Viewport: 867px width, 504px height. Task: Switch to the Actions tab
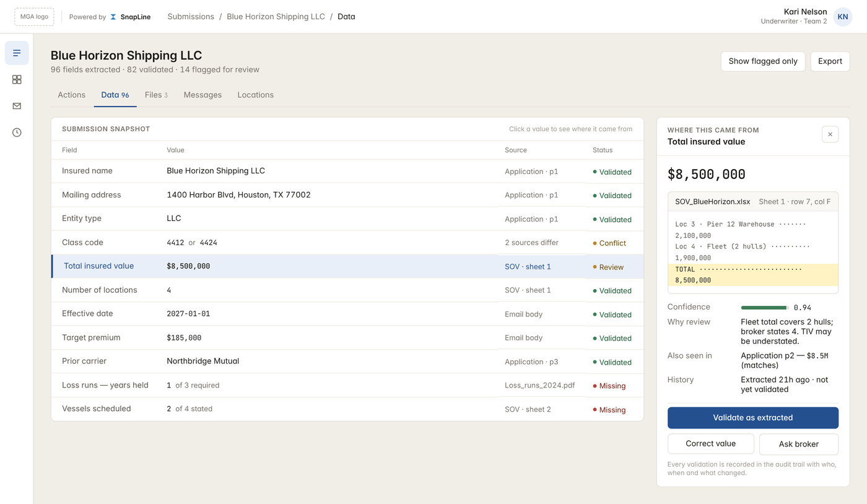coord(71,95)
